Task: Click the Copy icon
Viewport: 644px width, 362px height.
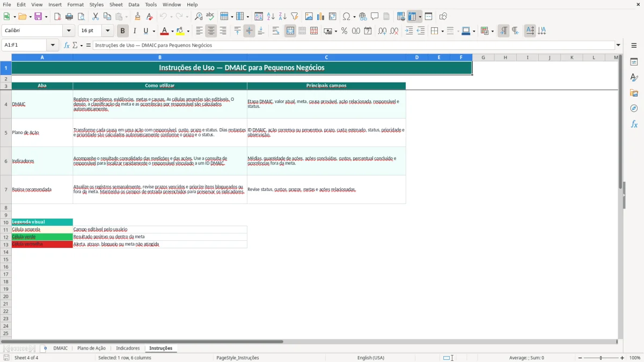Action: [x=107, y=17]
